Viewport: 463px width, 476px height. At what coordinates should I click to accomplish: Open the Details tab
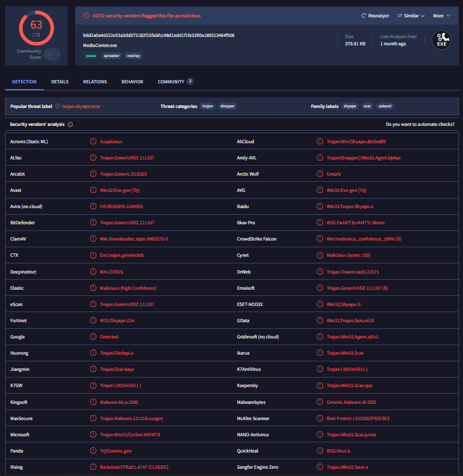pos(60,82)
